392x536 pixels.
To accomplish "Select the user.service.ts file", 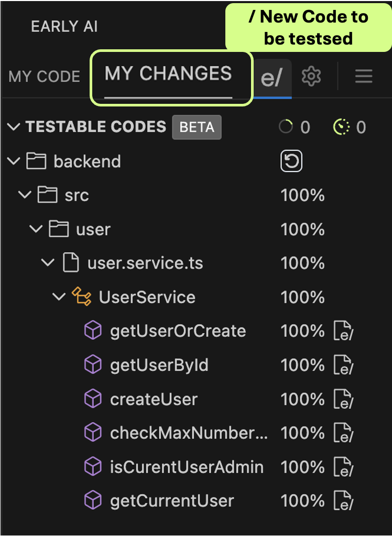I will [x=145, y=263].
